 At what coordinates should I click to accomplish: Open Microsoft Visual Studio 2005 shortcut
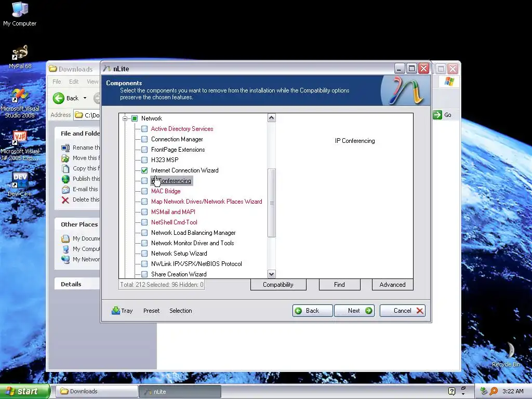point(20,103)
